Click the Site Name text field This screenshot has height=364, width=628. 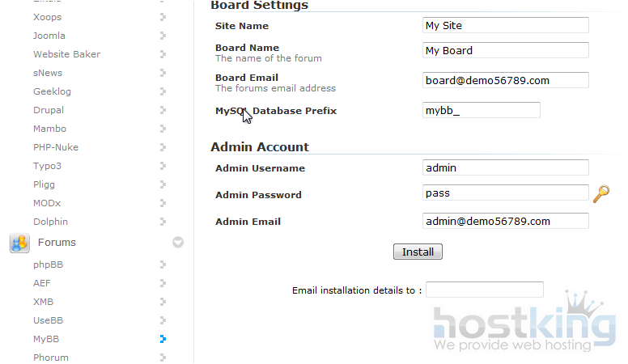point(505,26)
